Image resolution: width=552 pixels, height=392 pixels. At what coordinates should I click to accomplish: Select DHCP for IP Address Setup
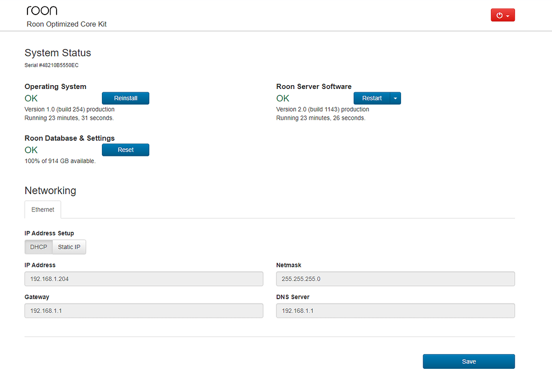(x=38, y=246)
